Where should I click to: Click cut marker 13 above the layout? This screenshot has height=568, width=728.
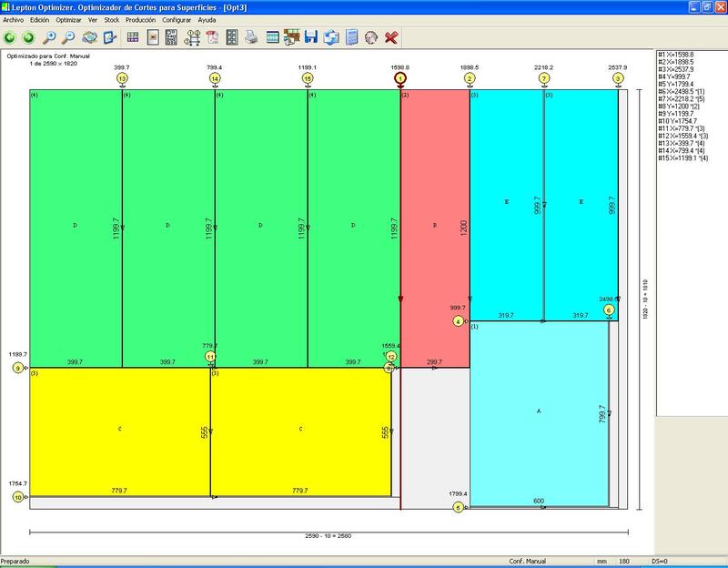point(122,78)
